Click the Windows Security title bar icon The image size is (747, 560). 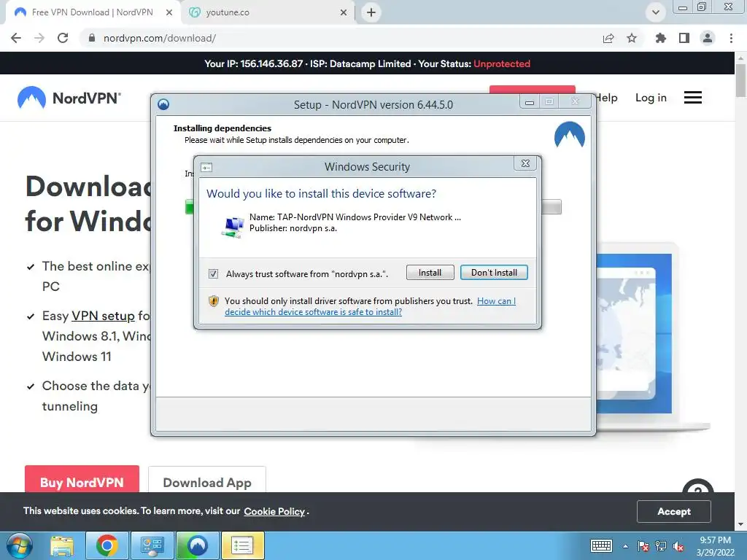206,167
